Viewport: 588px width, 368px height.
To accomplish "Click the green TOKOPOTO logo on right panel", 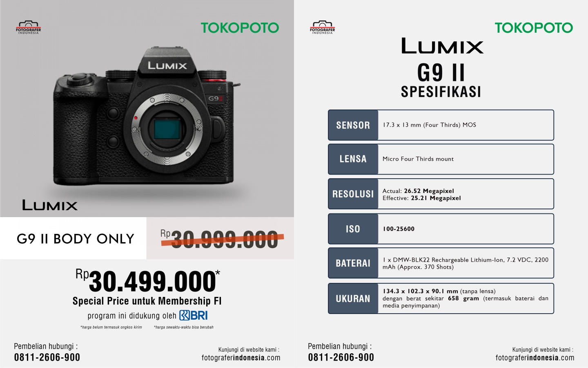I will 534,28.
